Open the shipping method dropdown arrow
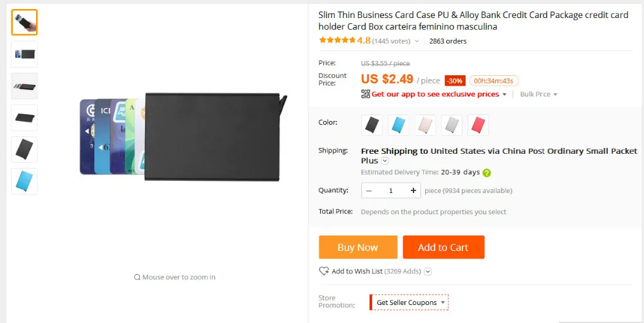644x323 pixels. [x=385, y=161]
